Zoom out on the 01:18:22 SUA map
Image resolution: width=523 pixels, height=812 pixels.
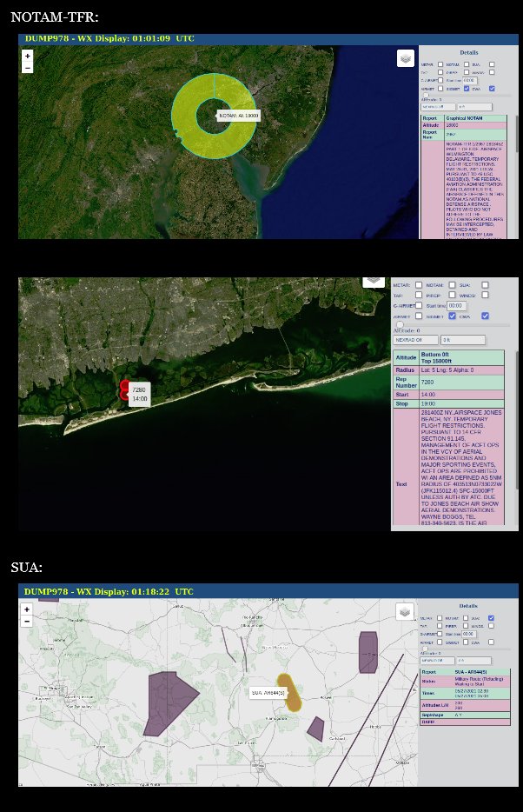tap(27, 621)
